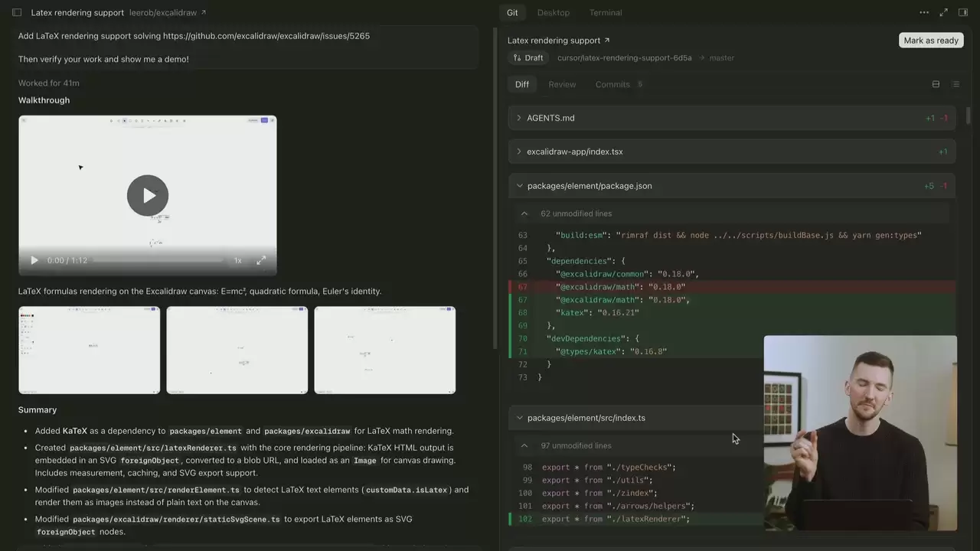Screen dimensions: 980x551
Task: Click the Walkthrough heading
Action: [44, 100]
